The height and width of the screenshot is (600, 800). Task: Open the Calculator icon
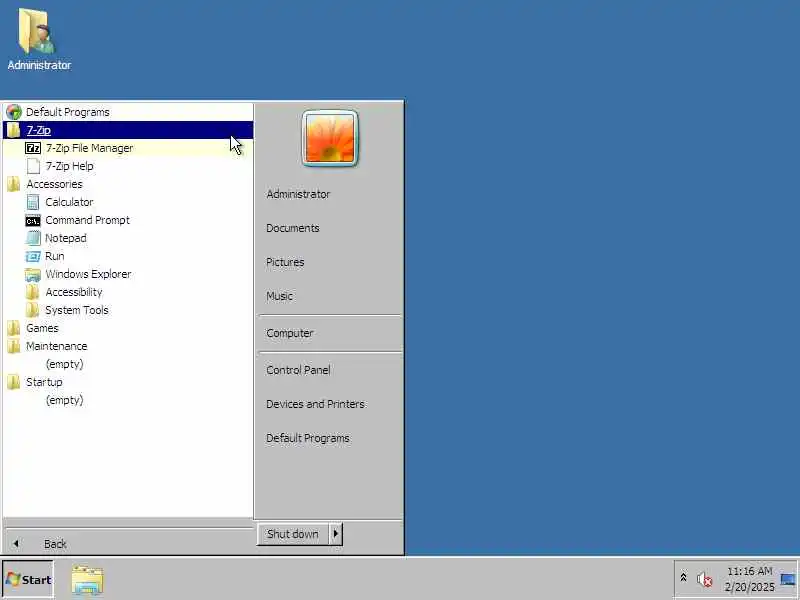pyautogui.click(x=33, y=202)
